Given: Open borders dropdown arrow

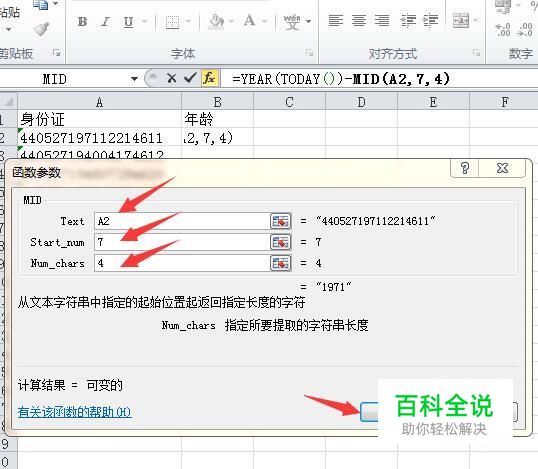Looking at the screenshot, I should (188, 22).
